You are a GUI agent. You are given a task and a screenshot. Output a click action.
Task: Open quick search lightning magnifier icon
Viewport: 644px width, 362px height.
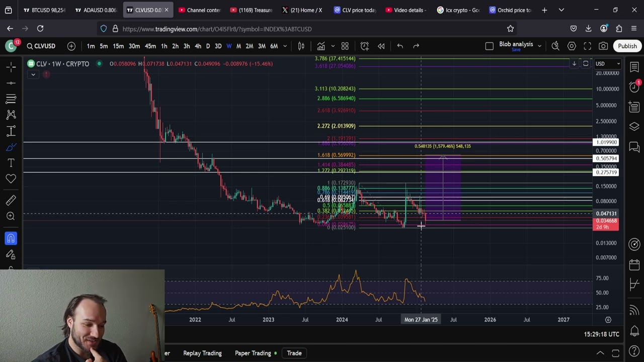555,46
